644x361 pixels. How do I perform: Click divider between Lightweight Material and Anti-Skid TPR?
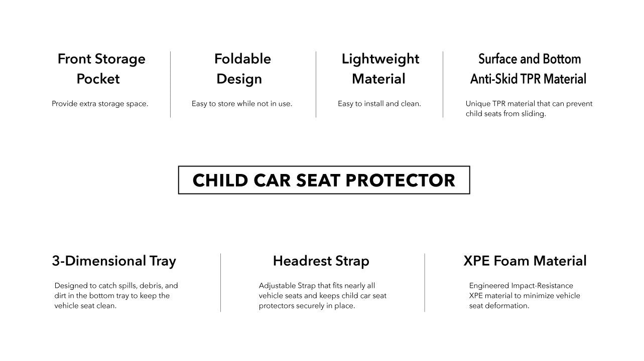(443, 84)
